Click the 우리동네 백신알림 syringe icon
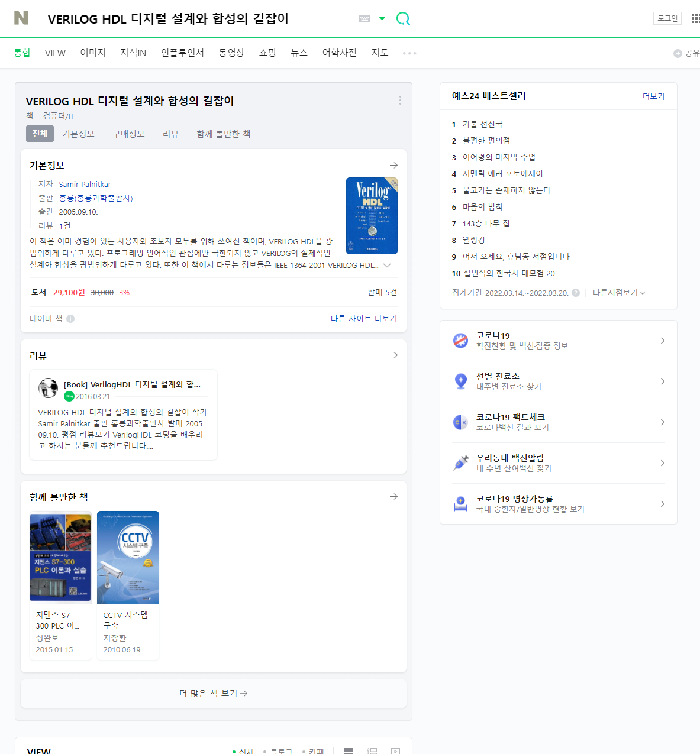700x754 pixels. (x=460, y=463)
